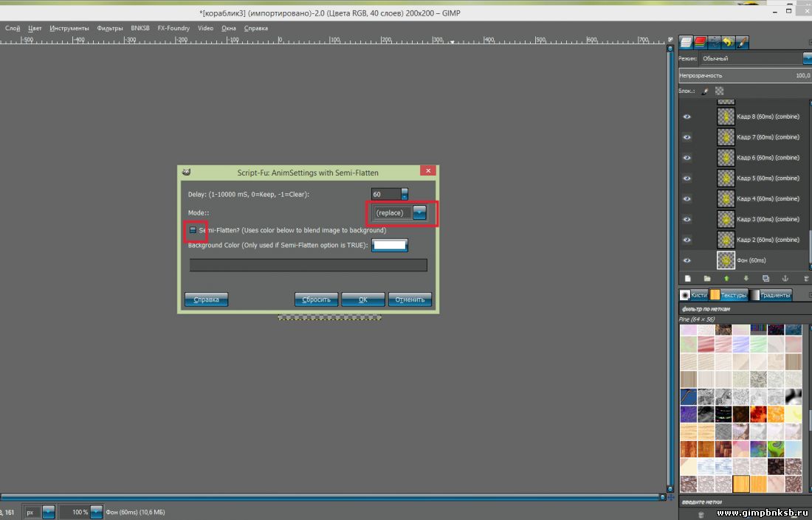Open the Цвет menu

tap(35, 29)
